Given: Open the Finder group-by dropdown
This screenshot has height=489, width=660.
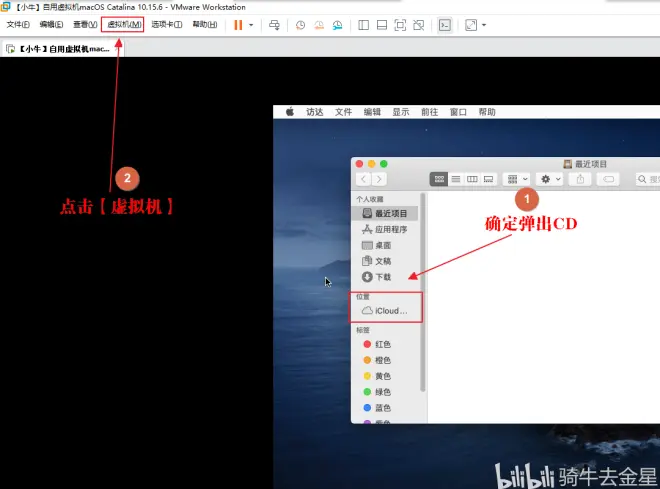Looking at the screenshot, I should point(517,179).
